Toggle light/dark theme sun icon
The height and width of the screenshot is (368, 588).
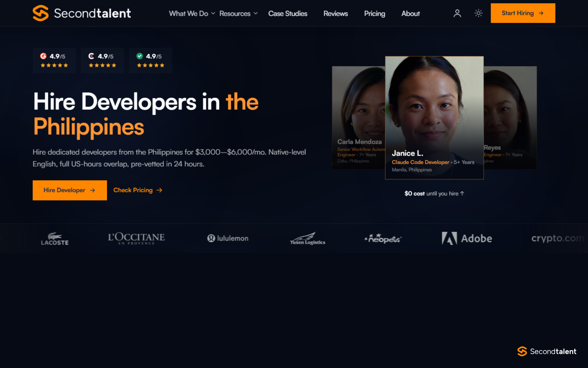pyautogui.click(x=478, y=13)
